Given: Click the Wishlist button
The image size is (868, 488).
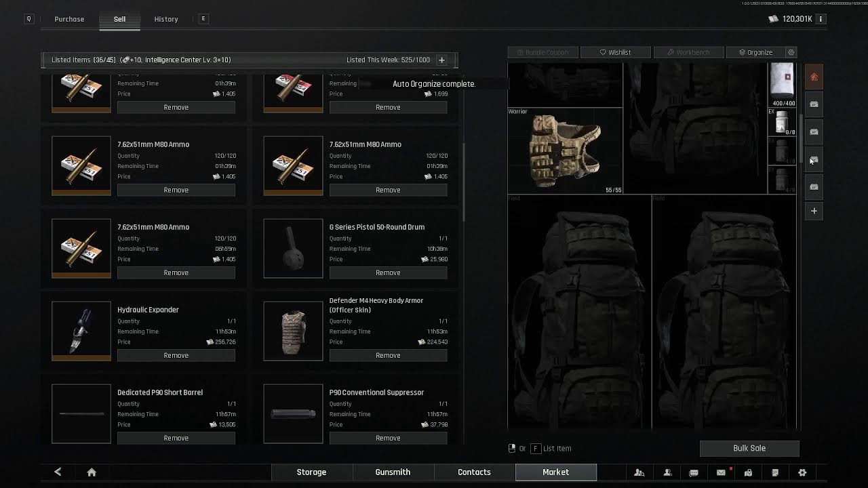Looking at the screenshot, I should pyautogui.click(x=615, y=52).
